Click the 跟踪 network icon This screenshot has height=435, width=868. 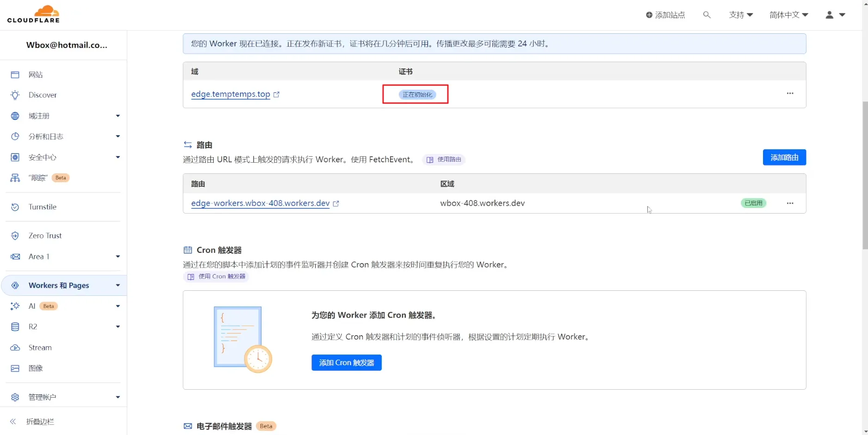(x=15, y=178)
